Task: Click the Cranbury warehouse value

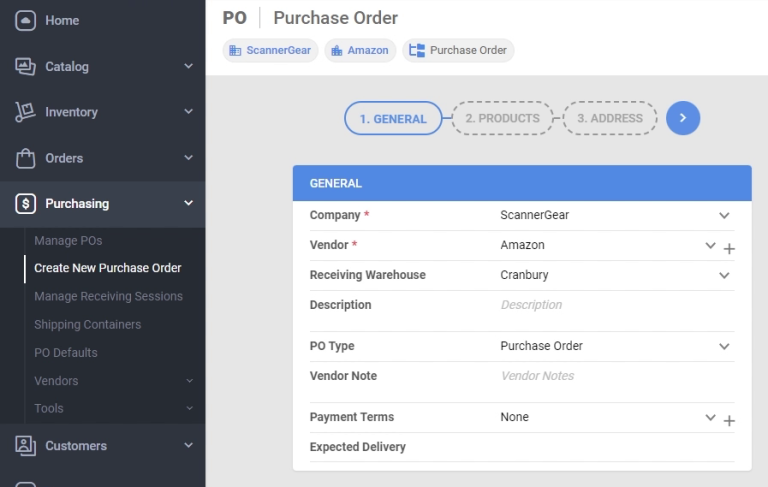Action: click(x=524, y=275)
